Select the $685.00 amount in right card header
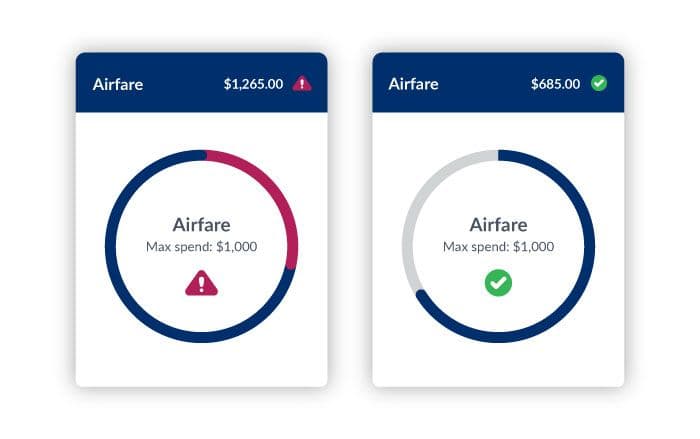Screen dimensions: 700x439 click(555, 84)
